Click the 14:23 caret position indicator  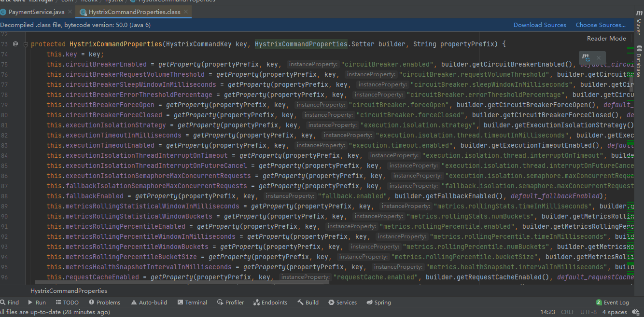pyautogui.click(x=547, y=312)
